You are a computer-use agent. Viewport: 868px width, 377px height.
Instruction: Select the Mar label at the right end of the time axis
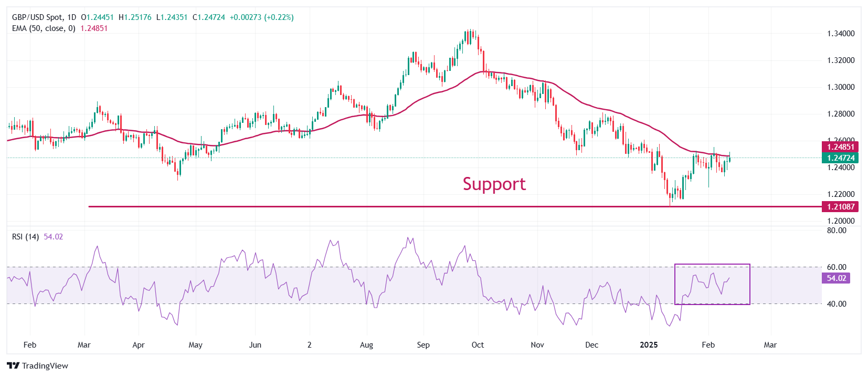(x=770, y=345)
